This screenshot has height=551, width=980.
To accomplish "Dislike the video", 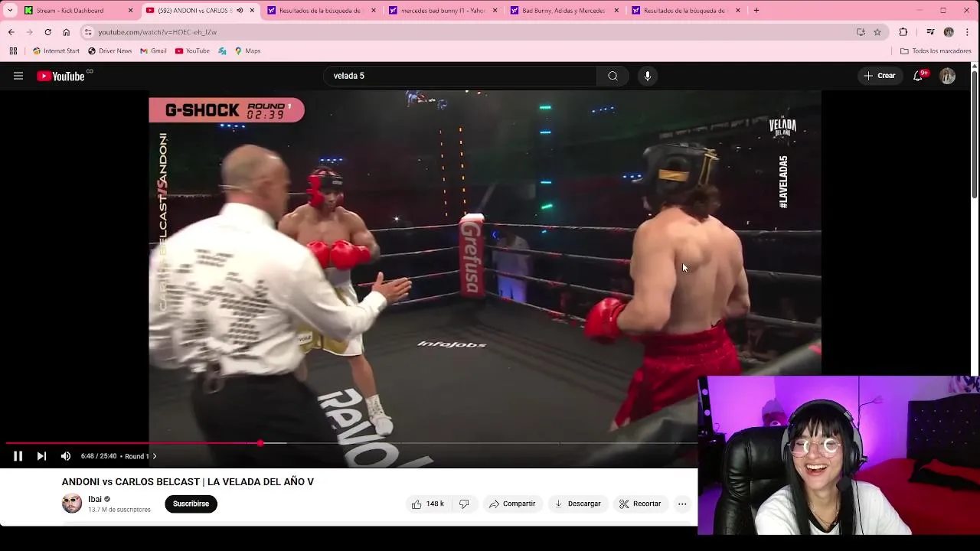I will (464, 504).
